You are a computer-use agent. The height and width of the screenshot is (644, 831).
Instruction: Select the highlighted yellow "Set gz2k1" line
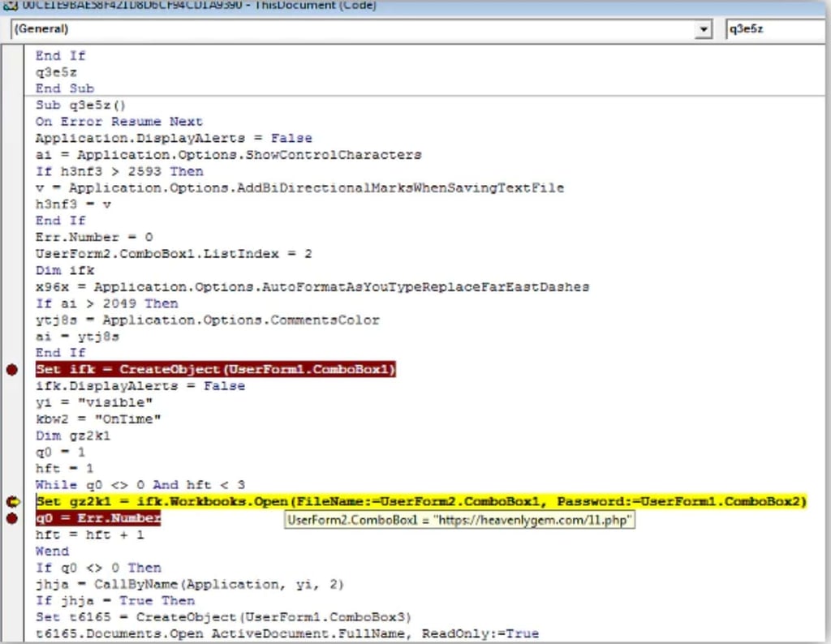coord(406,501)
